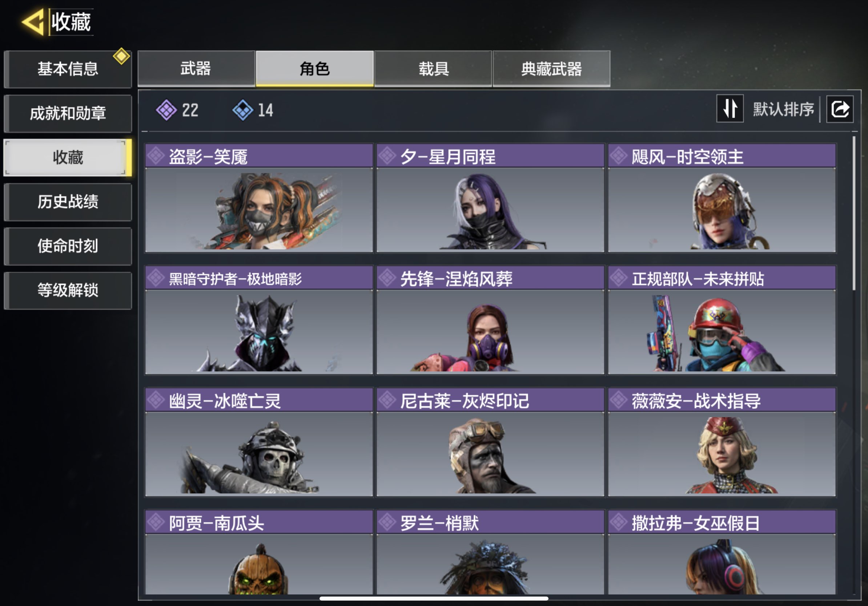Screen dimensions: 868x606
Task: Open the 默认排序 sorting dropdown
Action: coord(783,110)
